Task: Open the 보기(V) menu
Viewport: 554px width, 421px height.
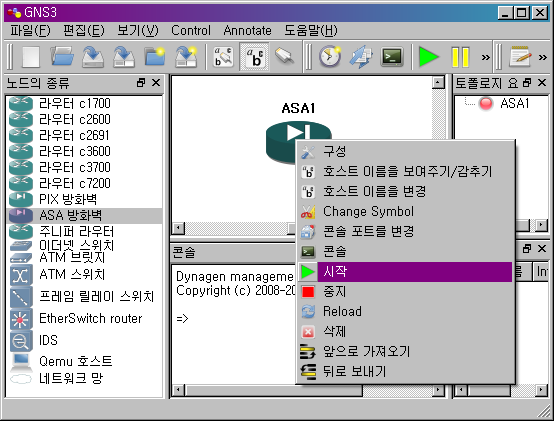Action: click(x=138, y=31)
